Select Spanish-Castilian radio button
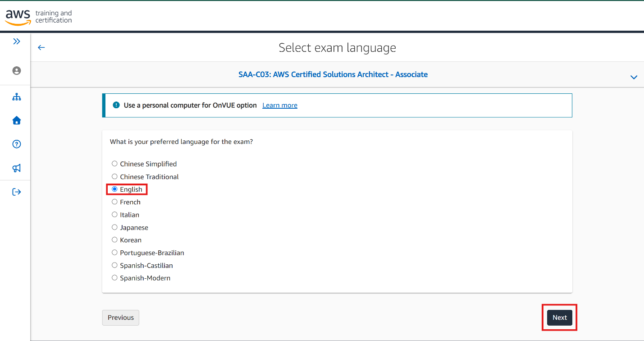The width and height of the screenshot is (644, 341). 114,265
